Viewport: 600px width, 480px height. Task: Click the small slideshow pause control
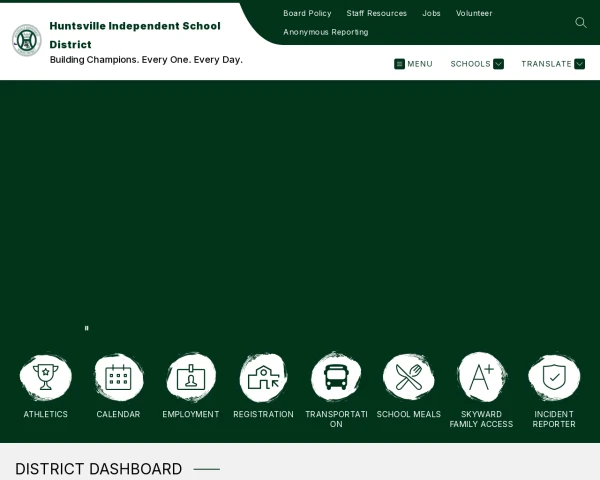(87, 328)
